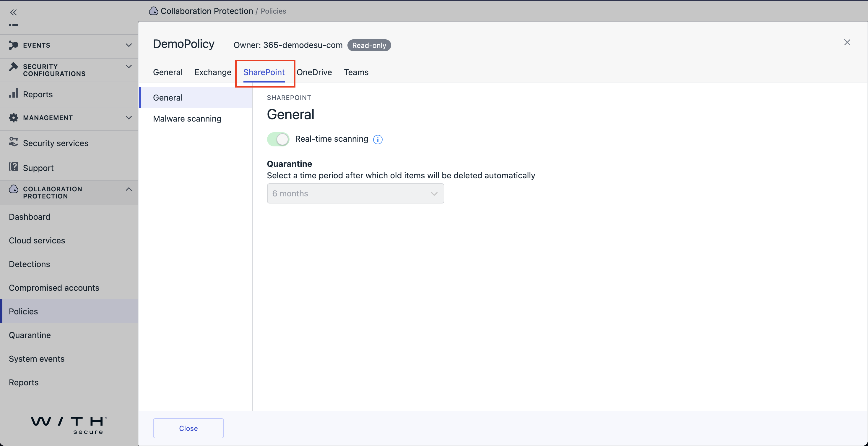Click the Owner: 365-demodesu-com text

288,45
